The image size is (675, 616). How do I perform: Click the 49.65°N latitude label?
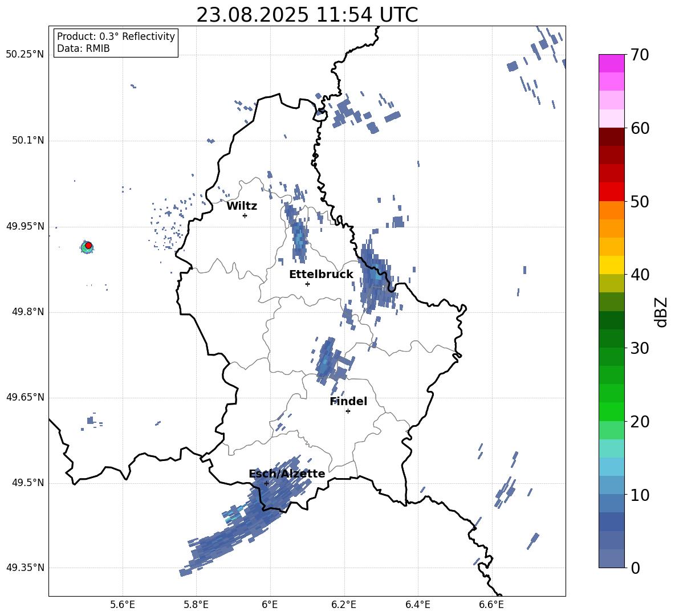coord(25,397)
